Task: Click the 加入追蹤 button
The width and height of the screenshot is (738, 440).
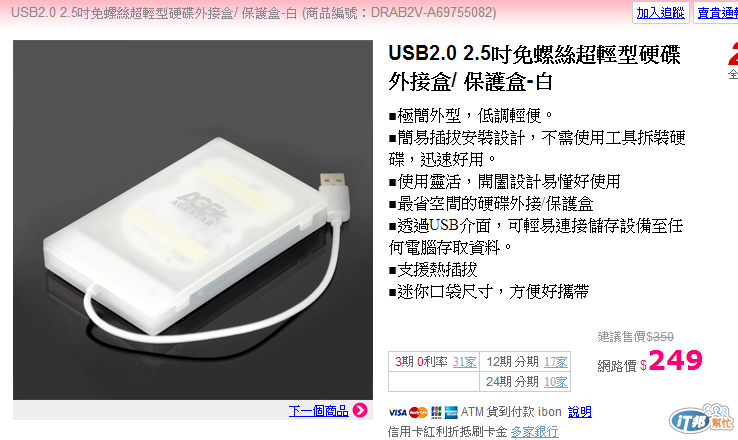Action: pyautogui.click(x=660, y=13)
